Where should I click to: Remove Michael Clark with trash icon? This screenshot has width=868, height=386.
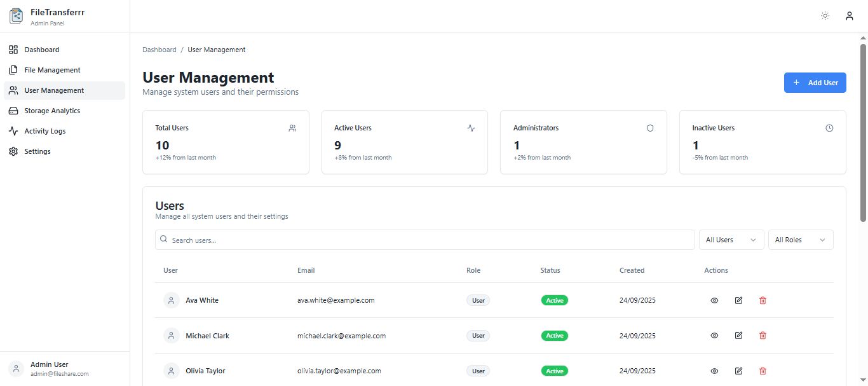763,335
